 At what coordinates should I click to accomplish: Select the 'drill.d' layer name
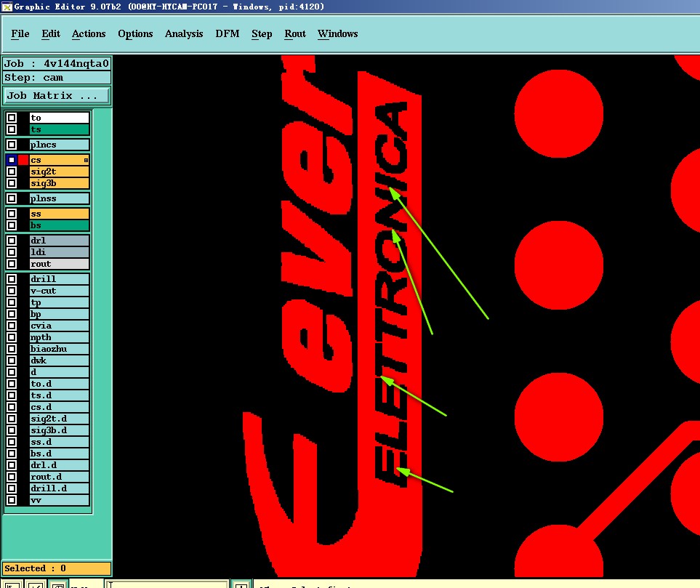pos(60,488)
